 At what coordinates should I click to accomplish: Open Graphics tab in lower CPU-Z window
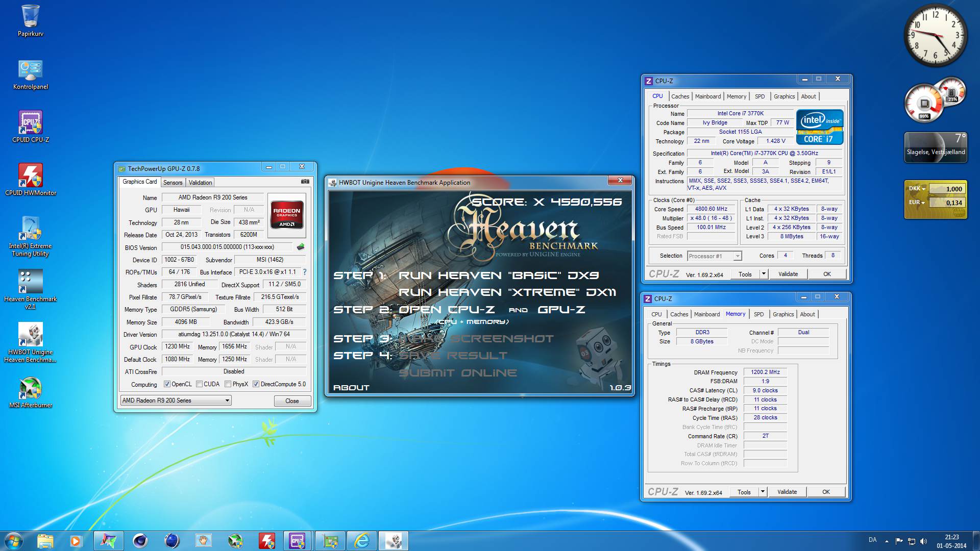pos(783,314)
